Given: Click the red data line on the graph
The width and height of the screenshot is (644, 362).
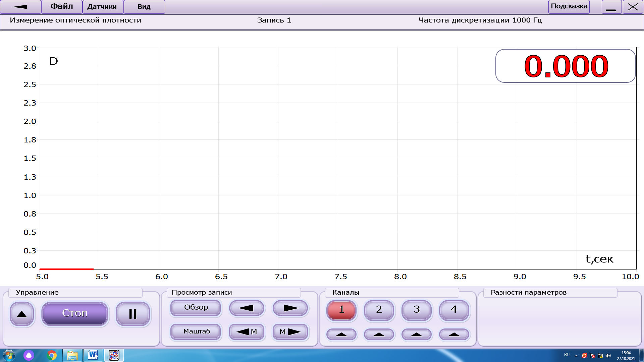Looking at the screenshot, I should point(66,269).
